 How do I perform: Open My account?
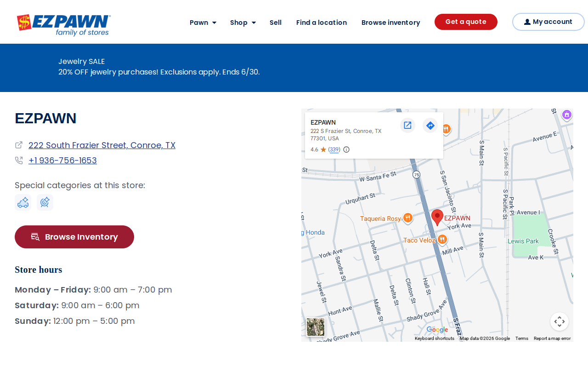[x=548, y=22]
